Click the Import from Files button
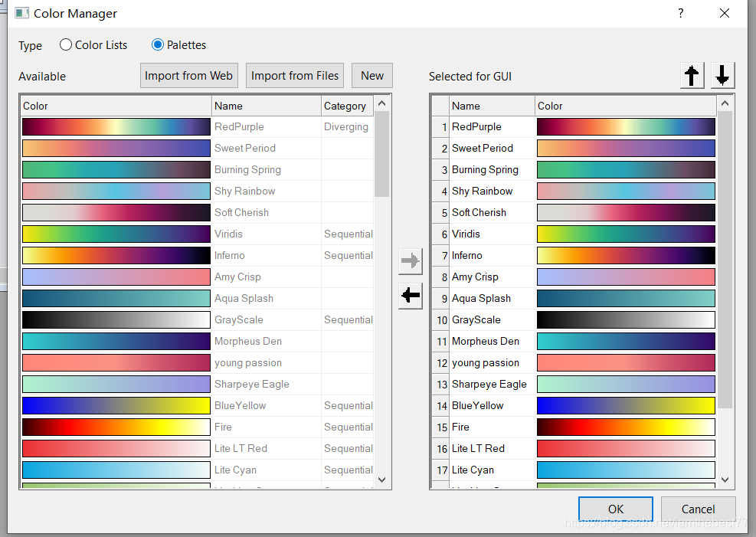This screenshot has width=756, height=537. [x=295, y=76]
